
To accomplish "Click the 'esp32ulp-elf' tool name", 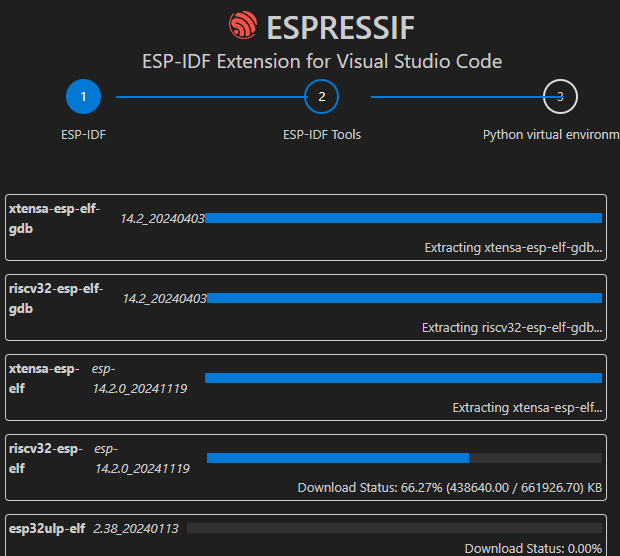I will pyautogui.click(x=47, y=528).
